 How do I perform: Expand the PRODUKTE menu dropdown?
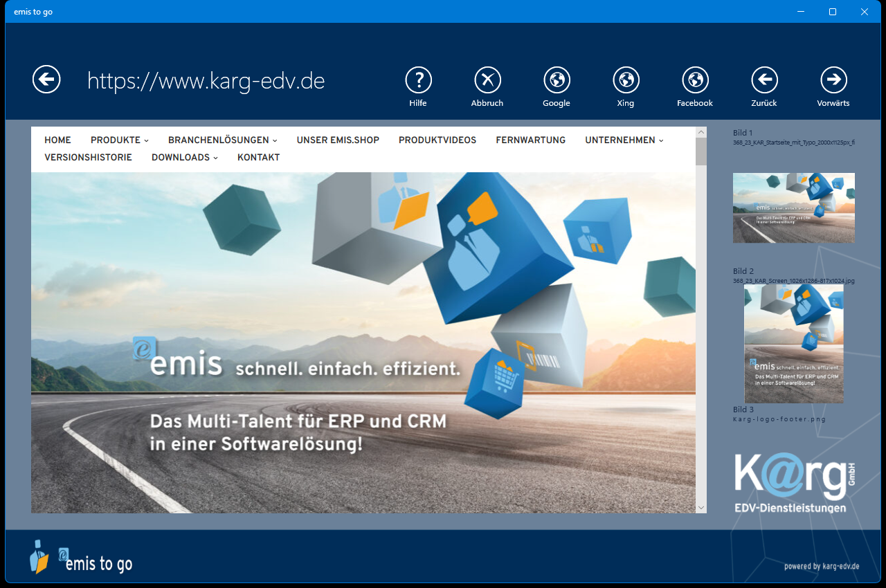point(119,140)
